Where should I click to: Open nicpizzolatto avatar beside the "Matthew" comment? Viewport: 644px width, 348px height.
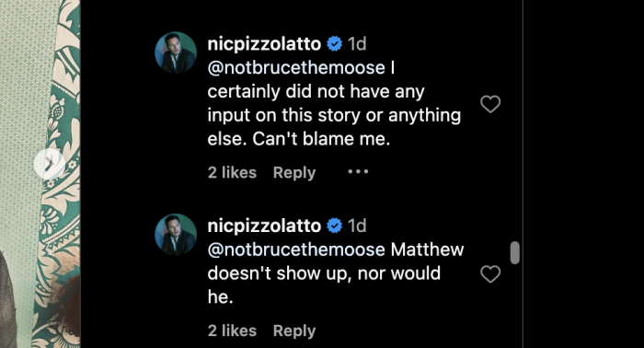(176, 235)
